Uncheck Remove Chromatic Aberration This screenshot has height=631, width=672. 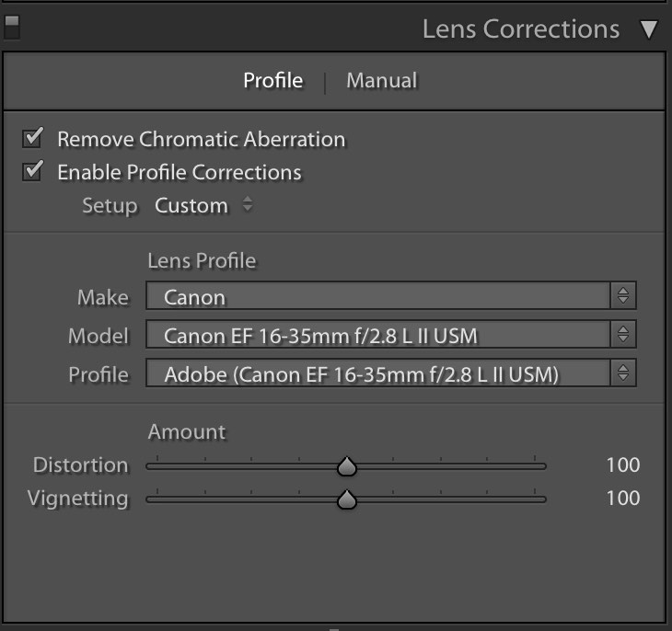tap(32, 138)
